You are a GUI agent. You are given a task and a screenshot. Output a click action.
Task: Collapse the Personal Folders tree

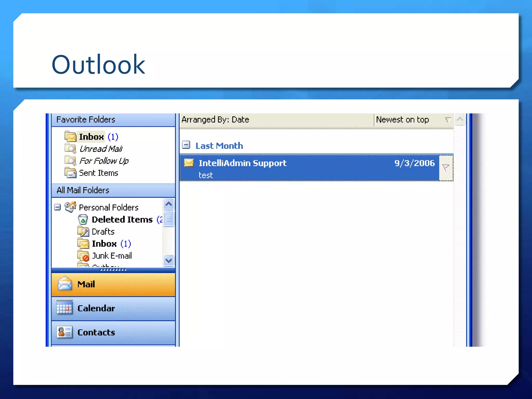click(x=57, y=207)
